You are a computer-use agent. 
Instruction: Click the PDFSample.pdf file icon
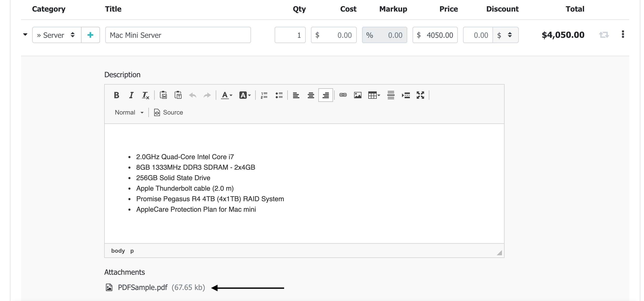pos(109,287)
